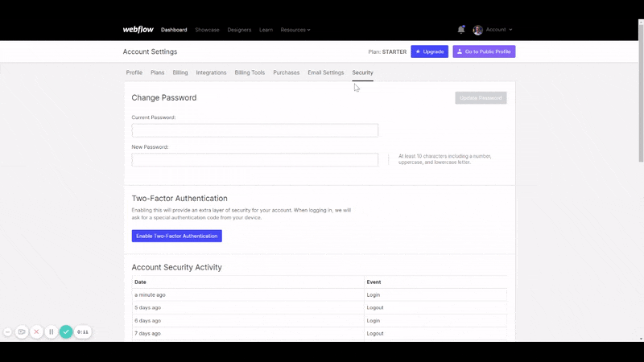This screenshot has height=362, width=644.
Task: Switch to the Plans tab
Action: coord(157,72)
